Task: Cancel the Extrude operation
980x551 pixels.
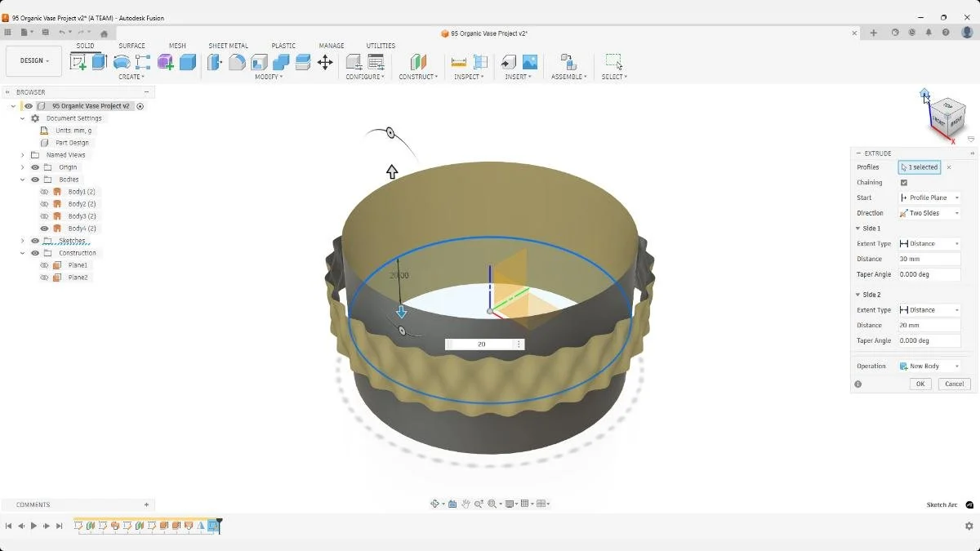Action: coord(954,384)
